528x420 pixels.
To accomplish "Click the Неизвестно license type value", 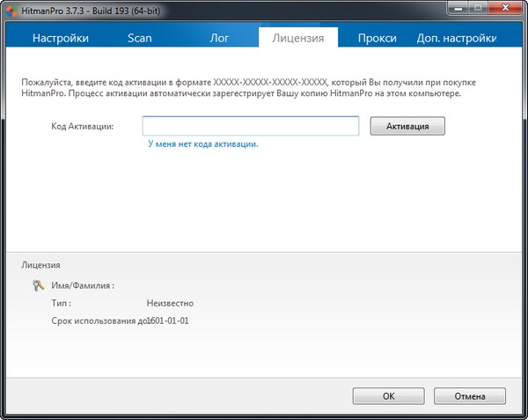I will [170, 303].
